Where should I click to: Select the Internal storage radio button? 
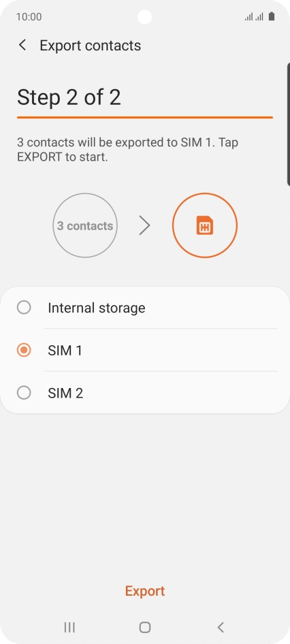[24, 307]
